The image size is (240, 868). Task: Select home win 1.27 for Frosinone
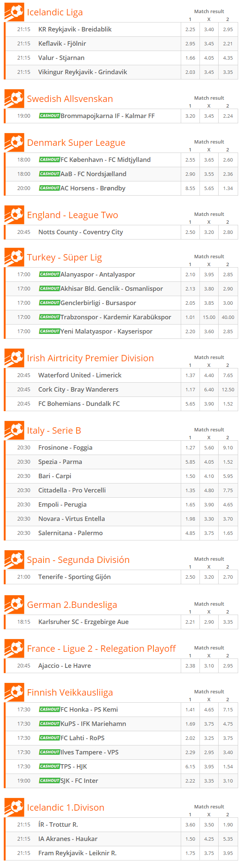[190, 448]
